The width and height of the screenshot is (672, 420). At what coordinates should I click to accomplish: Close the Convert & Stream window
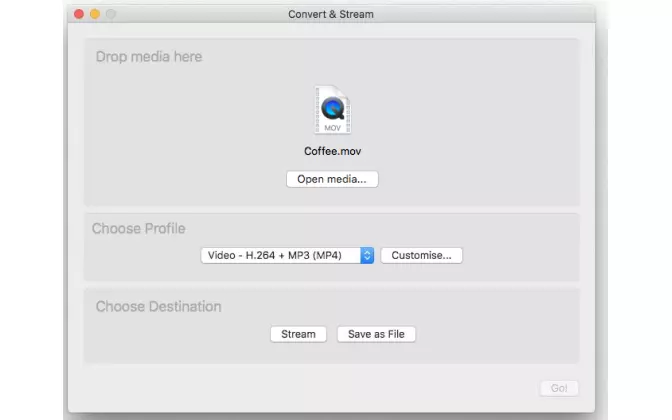pyautogui.click(x=79, y=14)
